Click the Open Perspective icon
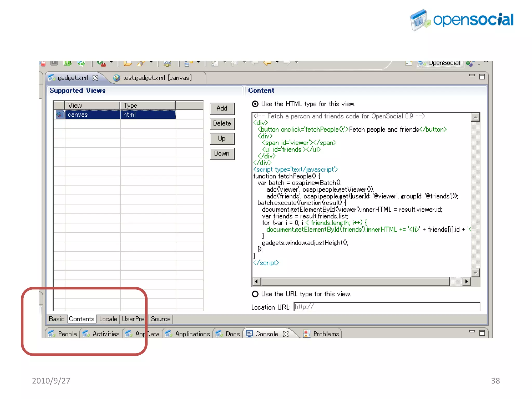Screen dimensions: 532x399 point(409,63)
